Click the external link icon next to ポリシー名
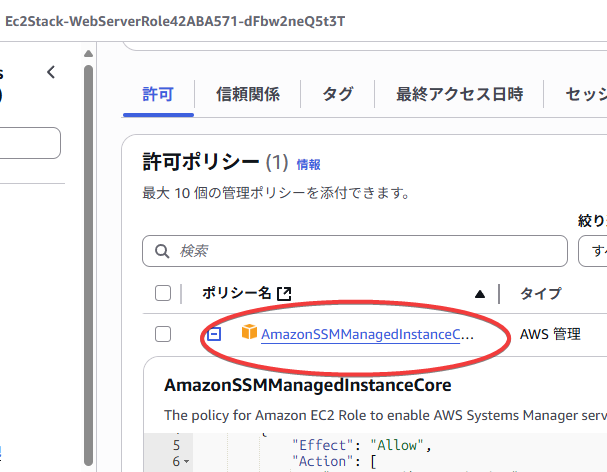 point(284,293)
